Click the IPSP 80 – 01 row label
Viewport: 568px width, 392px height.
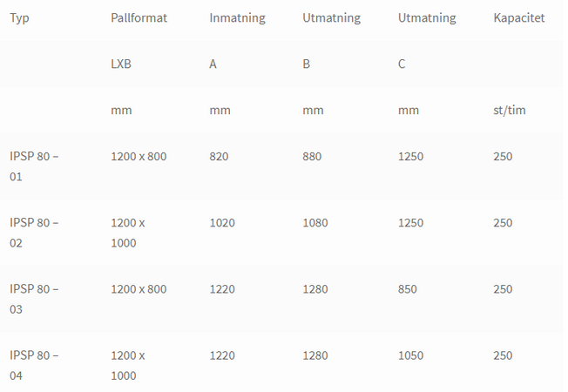[34, 166]
